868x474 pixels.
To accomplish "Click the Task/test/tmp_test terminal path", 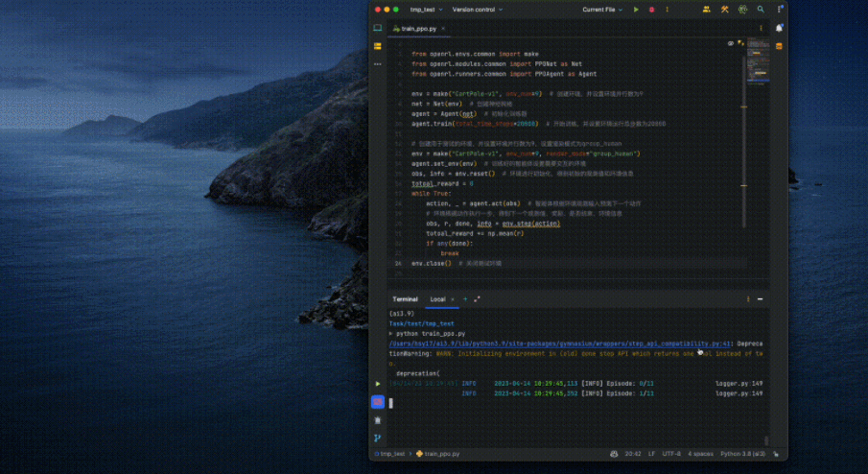I will pos(421,323).
